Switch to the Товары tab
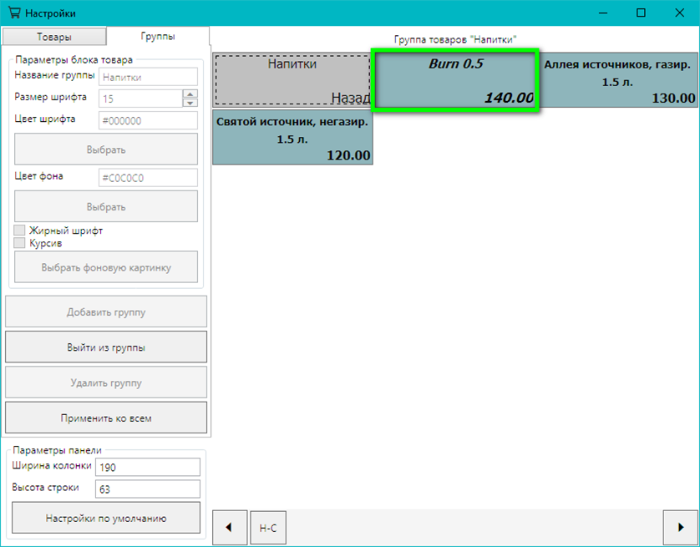 pyautogui.click(x=54, y=37)
